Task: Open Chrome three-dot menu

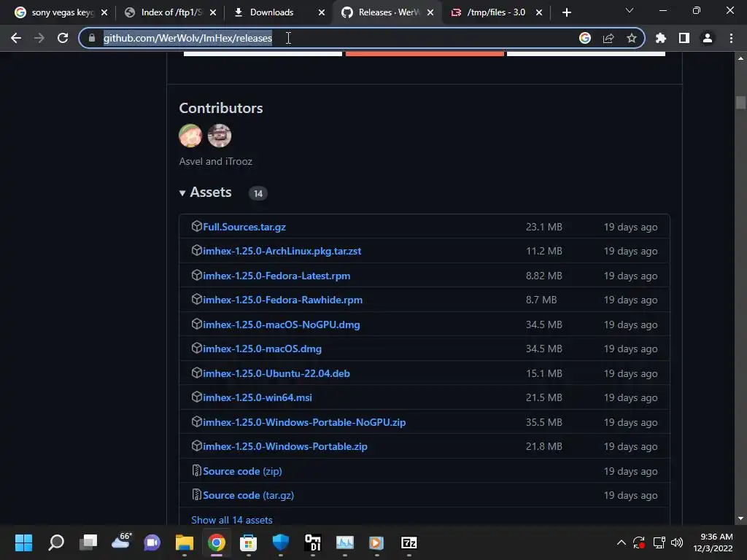Action: click(731, 38)
